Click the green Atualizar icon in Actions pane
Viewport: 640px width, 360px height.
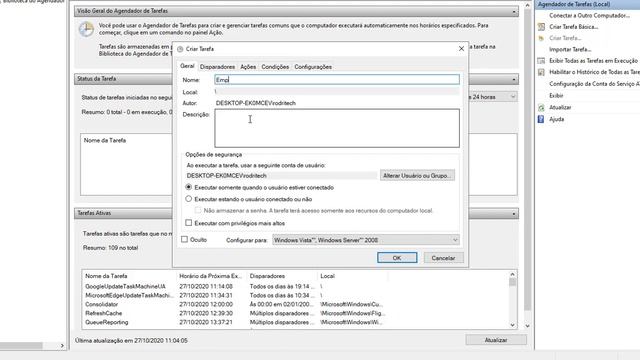pyautogui.click(x=541, y=108)
